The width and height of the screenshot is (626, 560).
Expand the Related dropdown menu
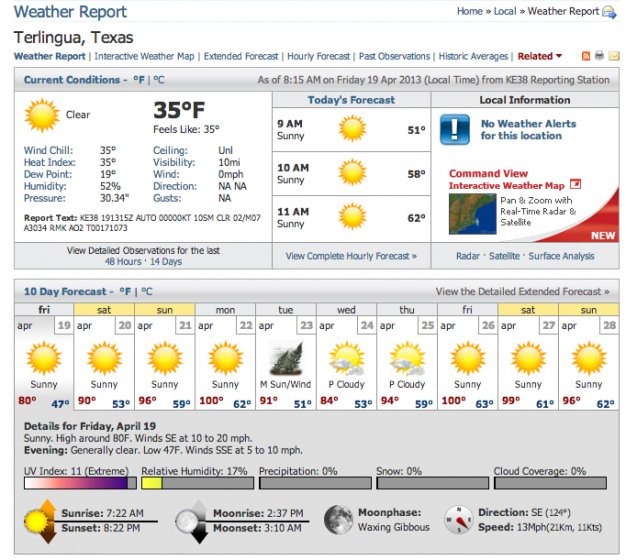[x=540, y=56]
